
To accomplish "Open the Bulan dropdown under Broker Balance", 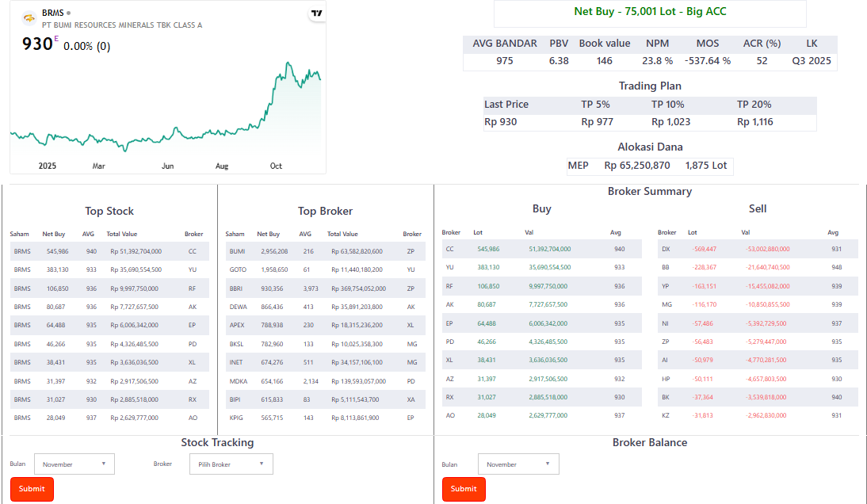I will click(x=518, y=464).
